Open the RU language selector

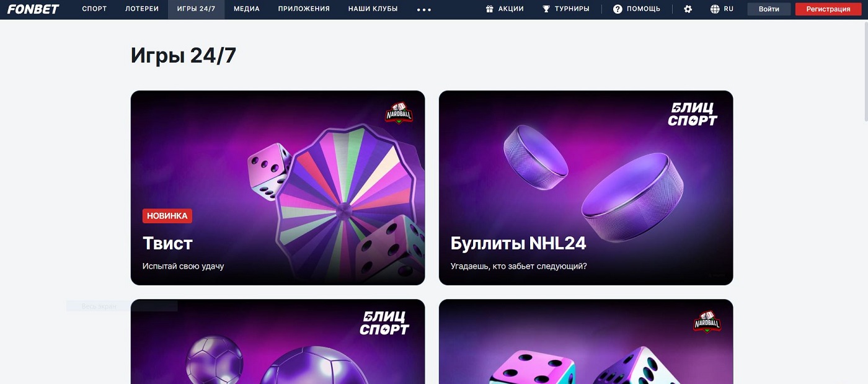[728, 9]
